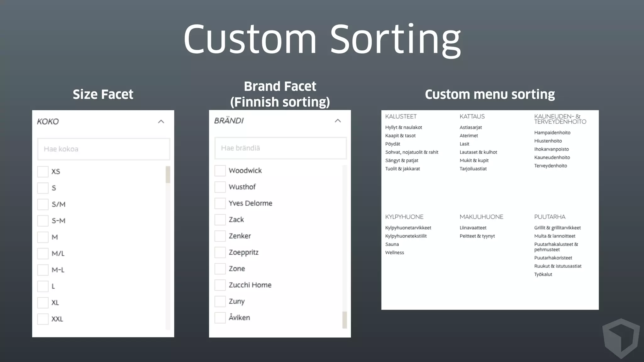Select the Pöydät menu link
This screenshot has width=644, height=362.
pyautogui.click(x=393, y=144)
